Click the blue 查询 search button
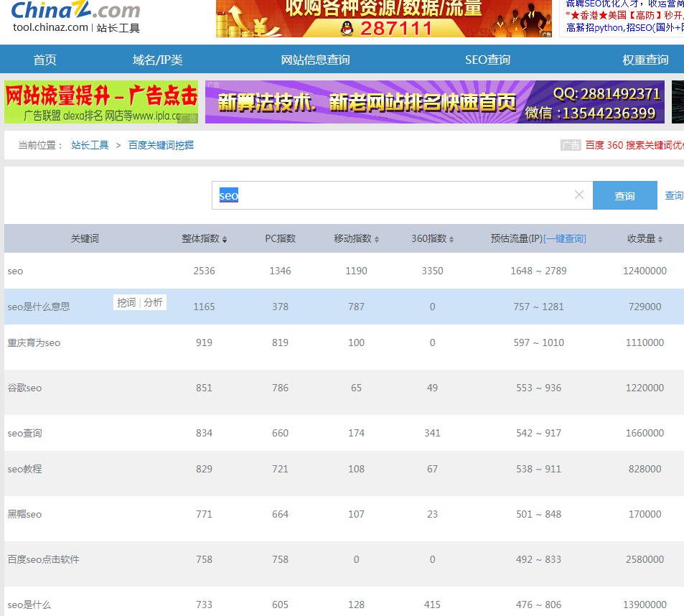The image size is (684, 616). 624,195
